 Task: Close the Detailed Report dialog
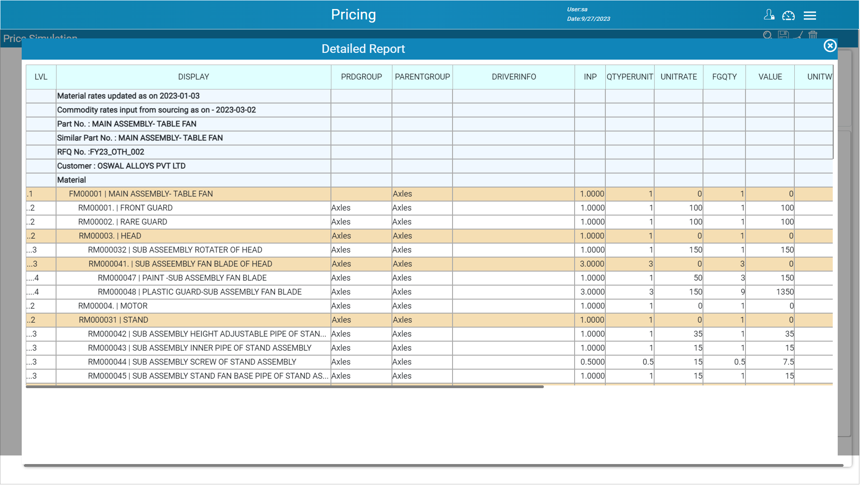click(x=830, y=46)
